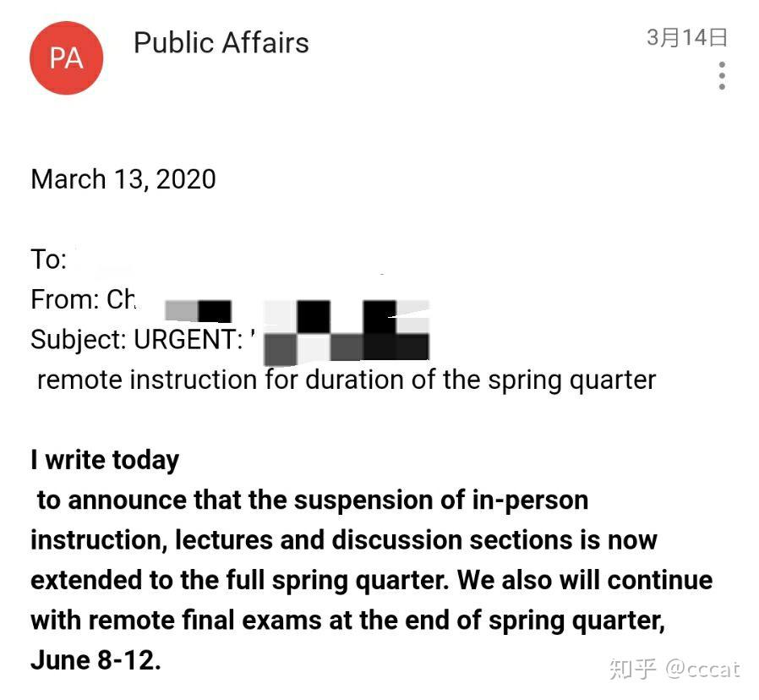This screenshot has height=700, width=759.
Task: Tap the To: recipient line
Action: point(48,259)
